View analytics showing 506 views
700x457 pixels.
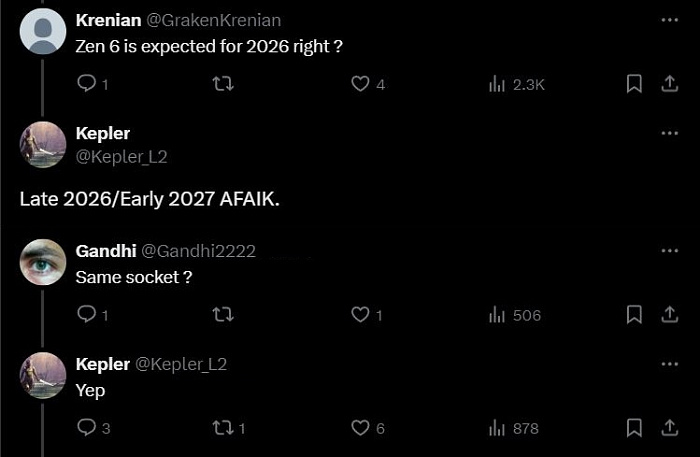[515, 315]
